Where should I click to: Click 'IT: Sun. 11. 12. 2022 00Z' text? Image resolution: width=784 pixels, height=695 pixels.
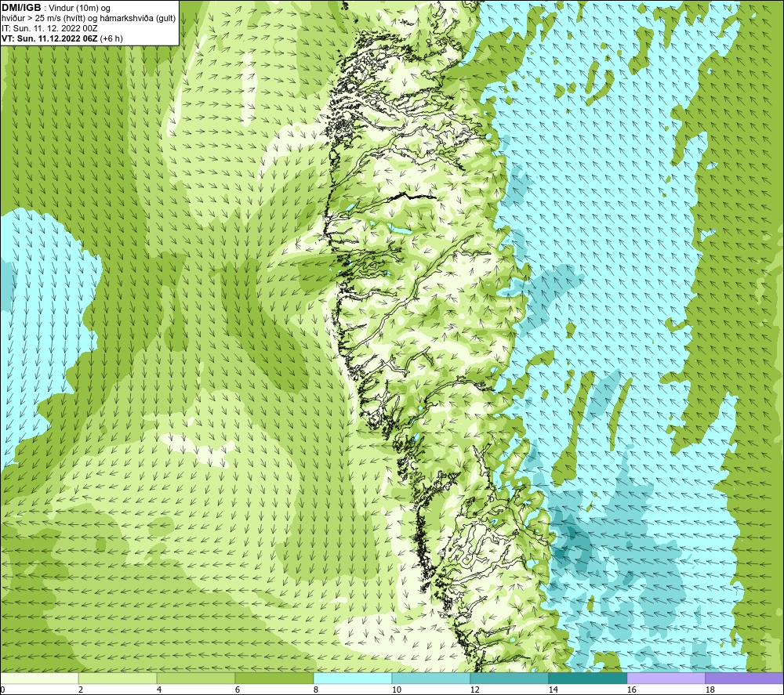[x=50, y=28]
